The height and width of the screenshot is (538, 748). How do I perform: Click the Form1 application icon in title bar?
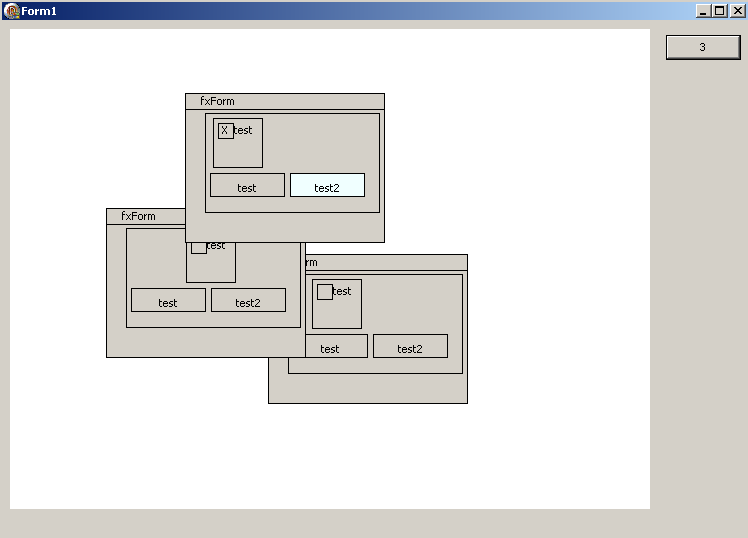(x=11, y=10)
